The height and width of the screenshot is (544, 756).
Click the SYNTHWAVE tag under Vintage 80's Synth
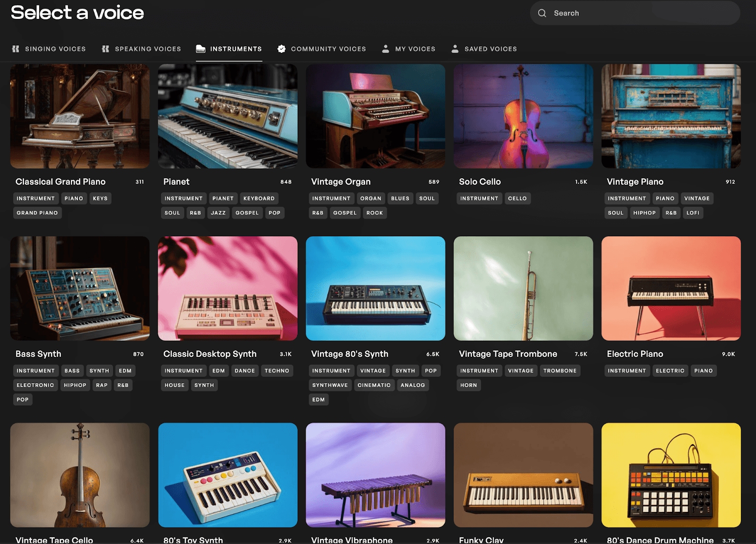point(330,385)
